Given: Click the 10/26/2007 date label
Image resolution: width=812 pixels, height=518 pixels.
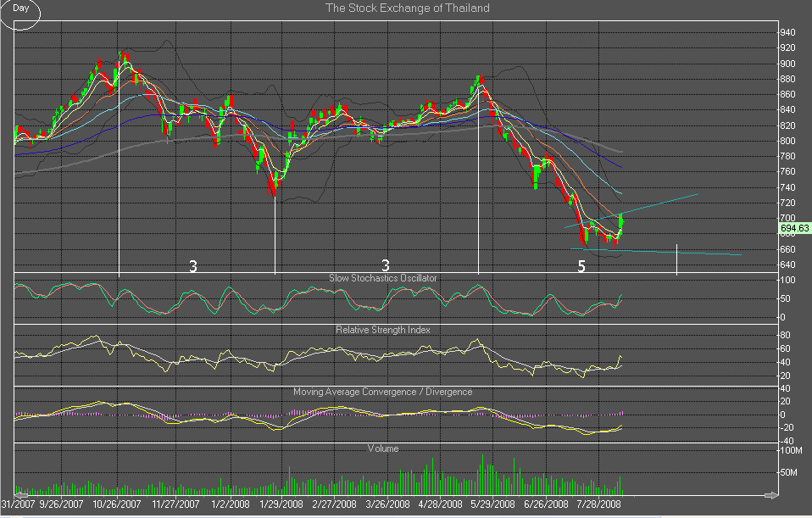Looking at the screenshot, I should point(117,504).
